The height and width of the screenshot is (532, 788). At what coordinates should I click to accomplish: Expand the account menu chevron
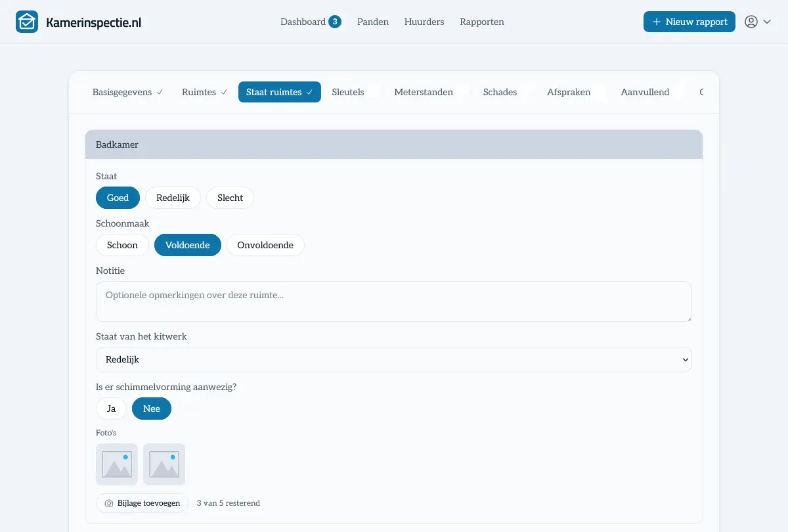767,22
